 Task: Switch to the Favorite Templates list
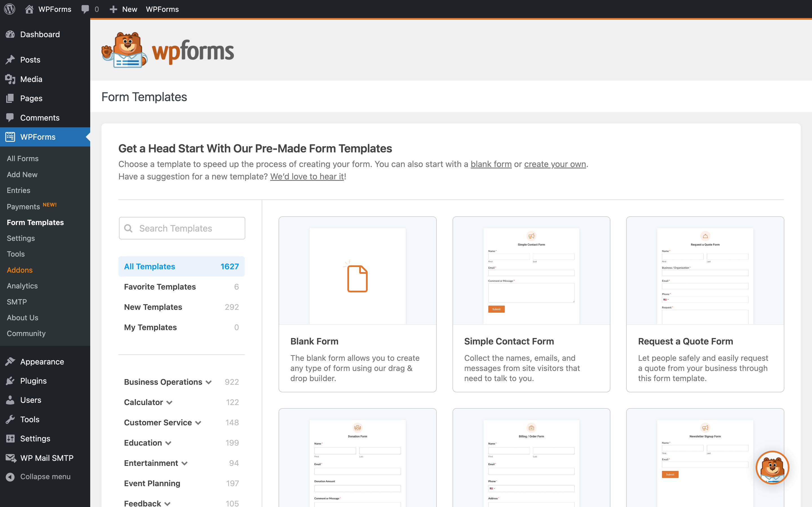tap(160, 287)
